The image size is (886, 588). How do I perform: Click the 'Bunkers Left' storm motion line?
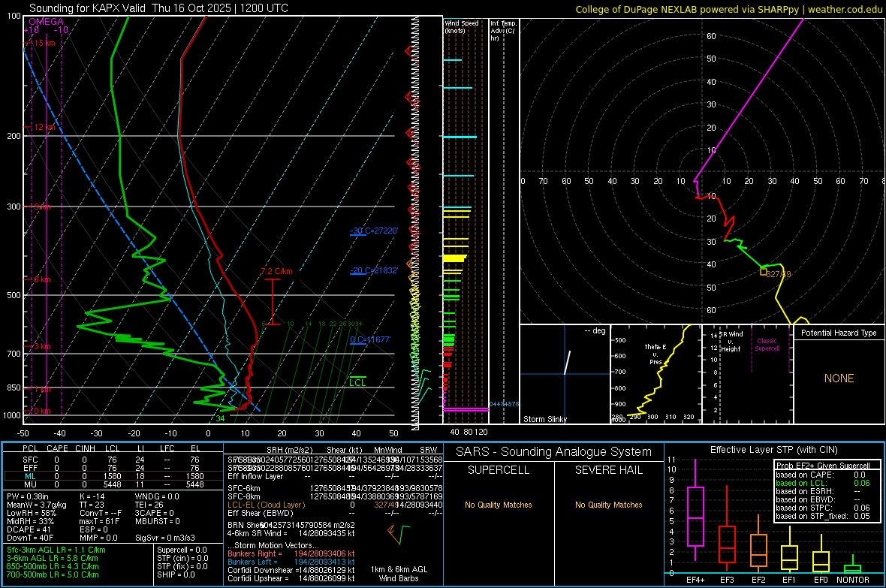click(291, 562)
